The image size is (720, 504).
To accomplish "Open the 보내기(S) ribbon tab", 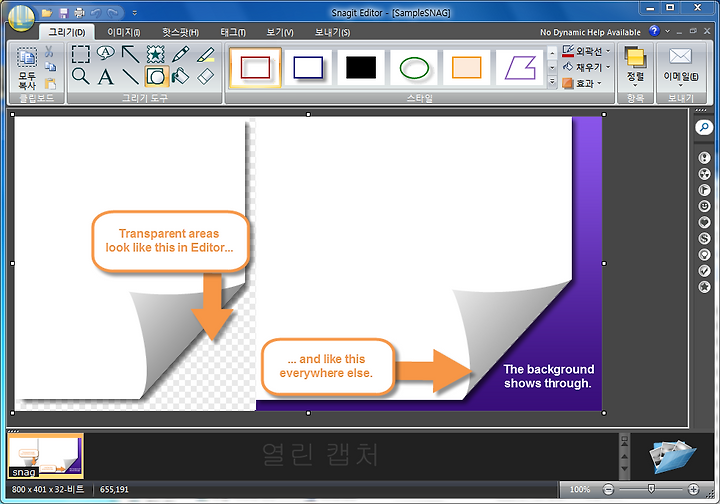I will 332,32.
